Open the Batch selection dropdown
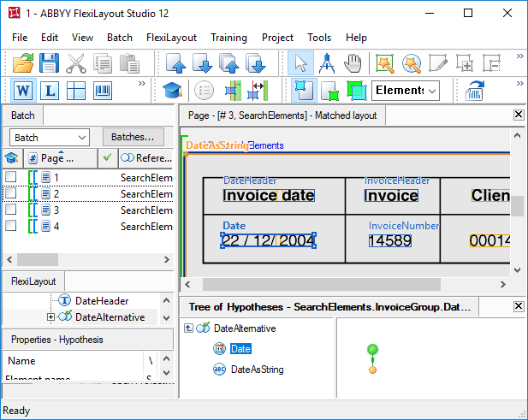 click(50, 138)
